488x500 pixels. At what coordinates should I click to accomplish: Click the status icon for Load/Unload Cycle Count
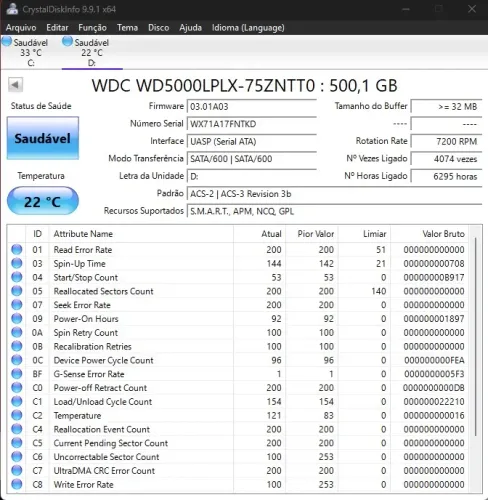click(x=17, y=401)
